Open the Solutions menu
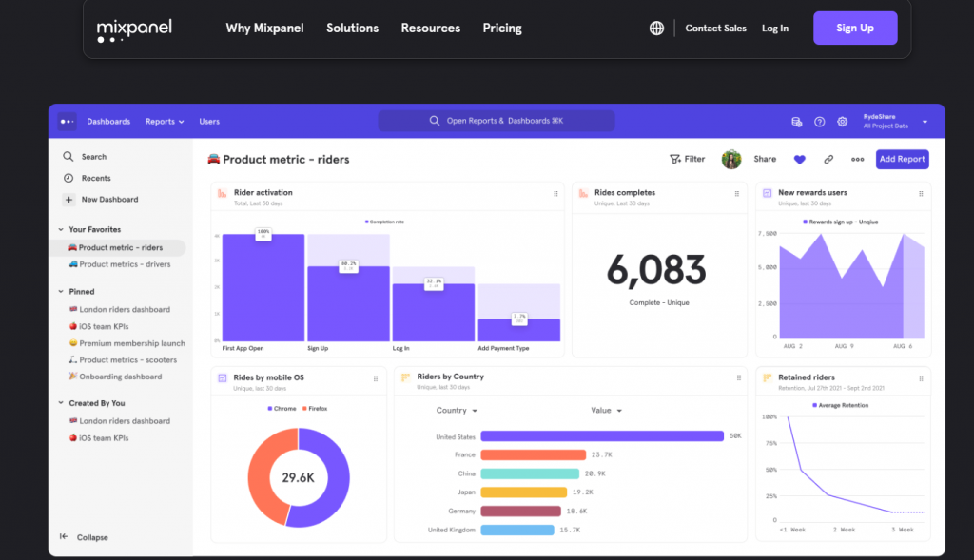This screenshot has width=974, height=560. (352, 28)
